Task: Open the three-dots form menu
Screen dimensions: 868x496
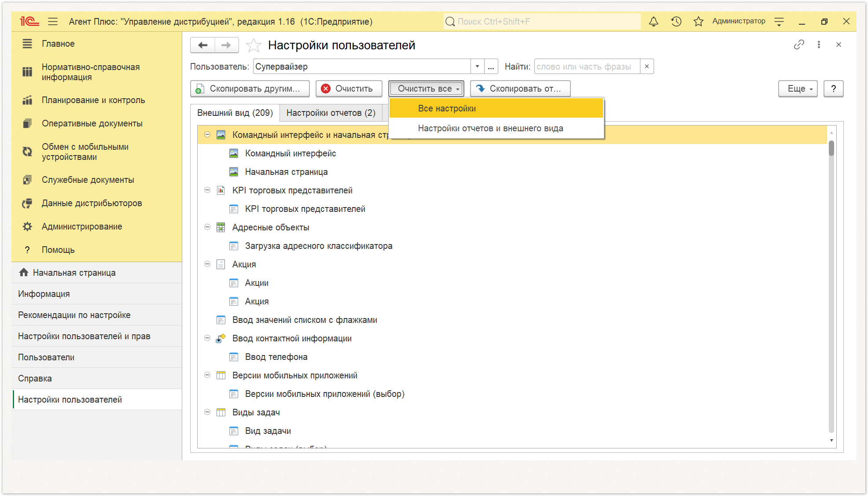Action: point(819,44)
